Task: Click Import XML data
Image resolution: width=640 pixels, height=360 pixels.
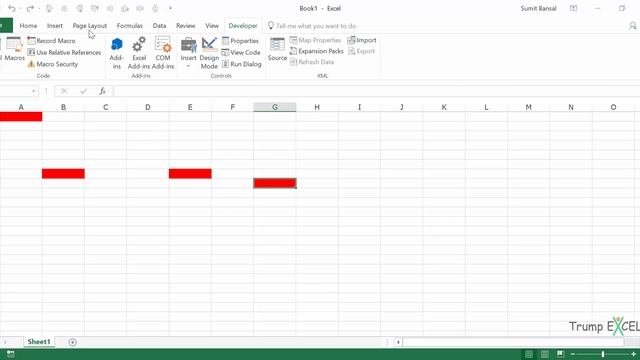Action: (x=362, y=40)
